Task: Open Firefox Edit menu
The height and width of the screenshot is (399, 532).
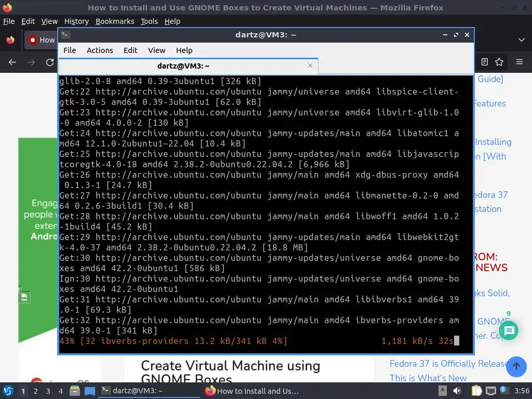Action: tap(28, 21)
